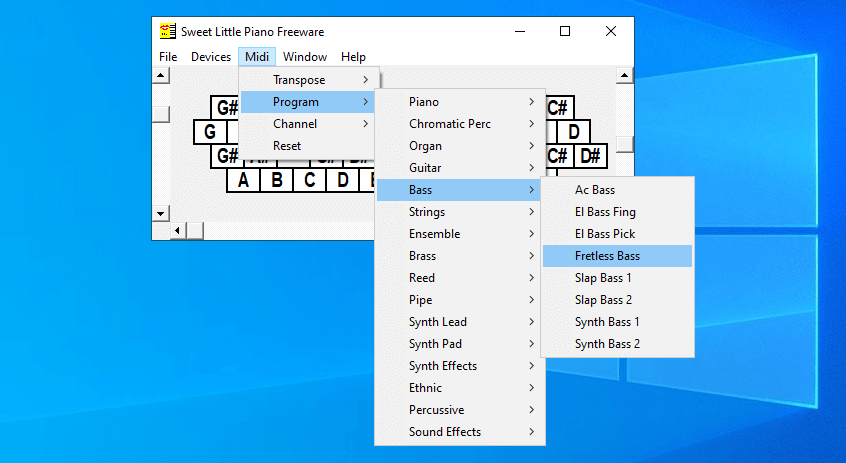The image size is (846, 463).
Task: Select the Synth Bass 2 program
Action: [617, 344]
